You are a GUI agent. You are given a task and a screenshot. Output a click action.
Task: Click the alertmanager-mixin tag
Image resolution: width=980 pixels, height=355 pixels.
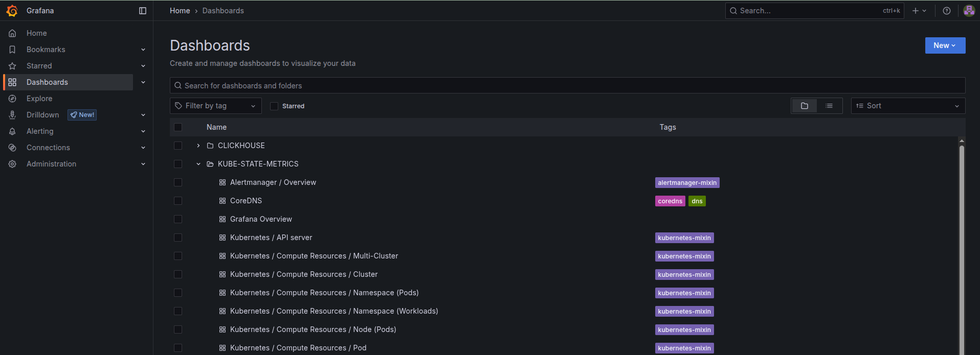[687, 182]
